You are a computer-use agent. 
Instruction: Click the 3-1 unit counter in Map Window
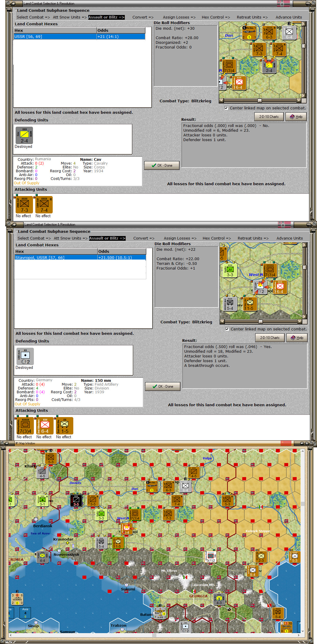pyautogui.click(x=42, y=500)
